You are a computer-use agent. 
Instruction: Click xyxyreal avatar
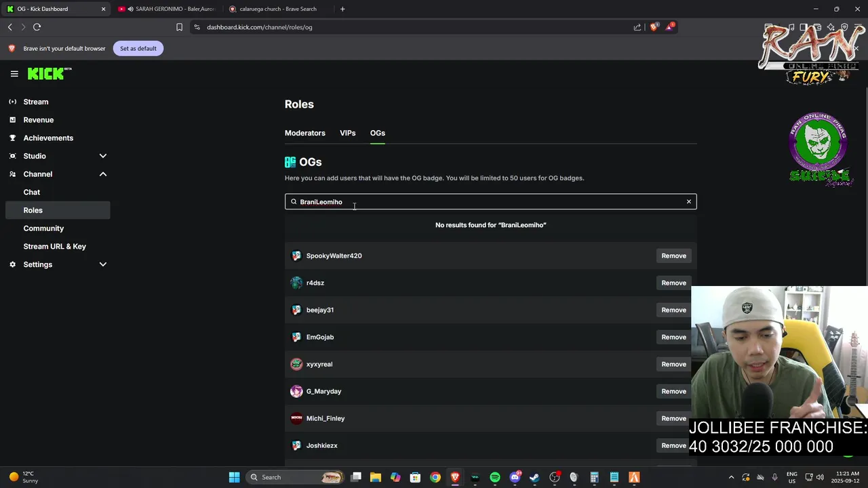(296, 364)
